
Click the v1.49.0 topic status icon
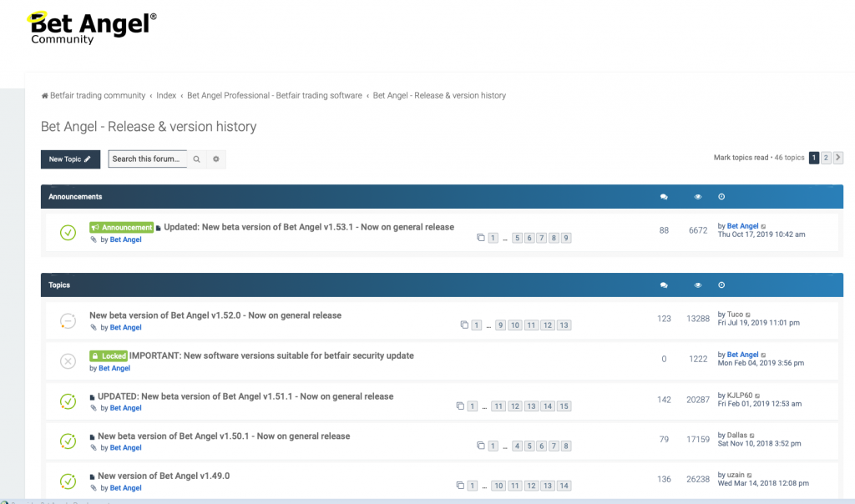pyautogui.click(x=68, y=481)
